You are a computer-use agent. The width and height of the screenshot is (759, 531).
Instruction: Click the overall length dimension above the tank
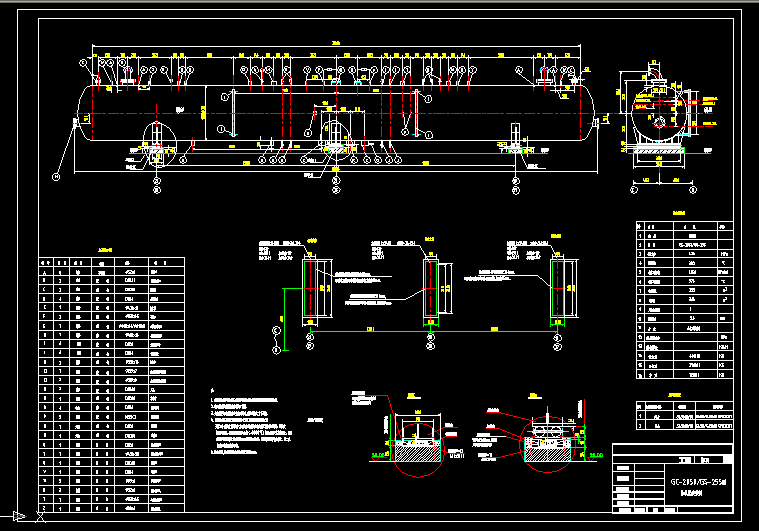click(335, 45)
